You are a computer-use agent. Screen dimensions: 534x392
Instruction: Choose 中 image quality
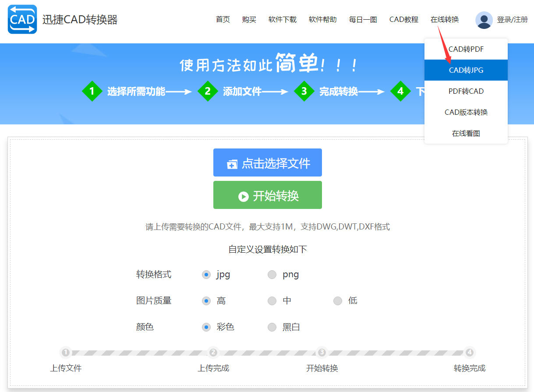coord(272,301)
